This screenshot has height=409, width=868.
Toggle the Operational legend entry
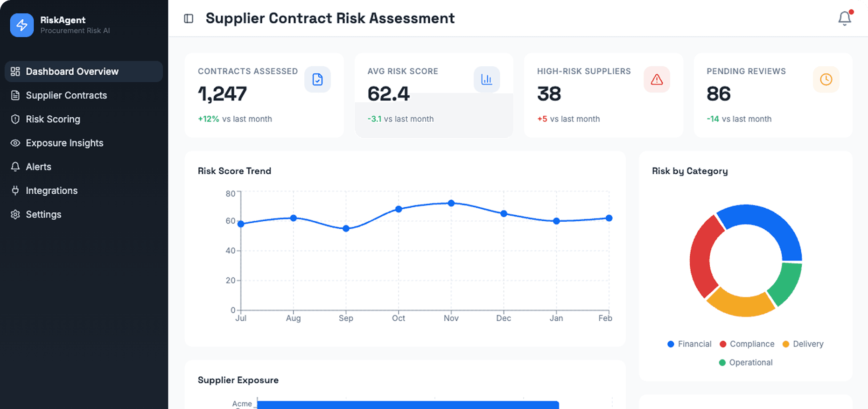[x=745, y=362]
